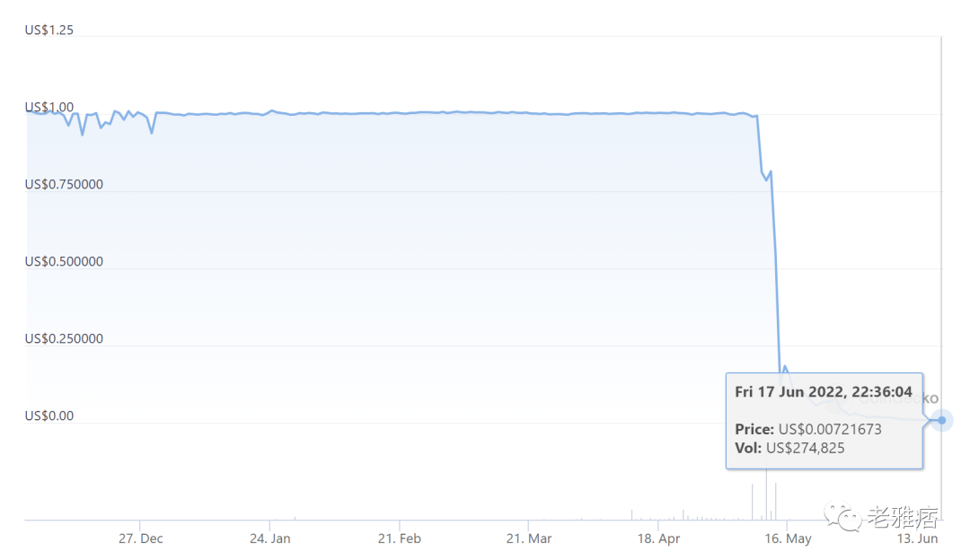Select the 24. Jan axis label
Screen dimensions: 970x560
(x=269, y=538)
